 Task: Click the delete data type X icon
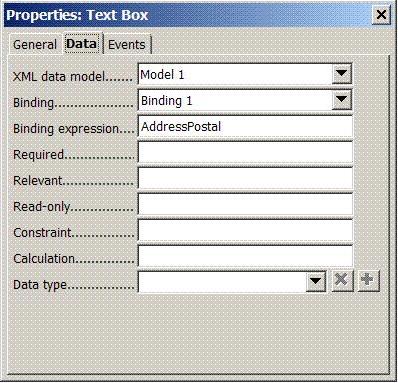pyautogui.click(x=342, y=281)
